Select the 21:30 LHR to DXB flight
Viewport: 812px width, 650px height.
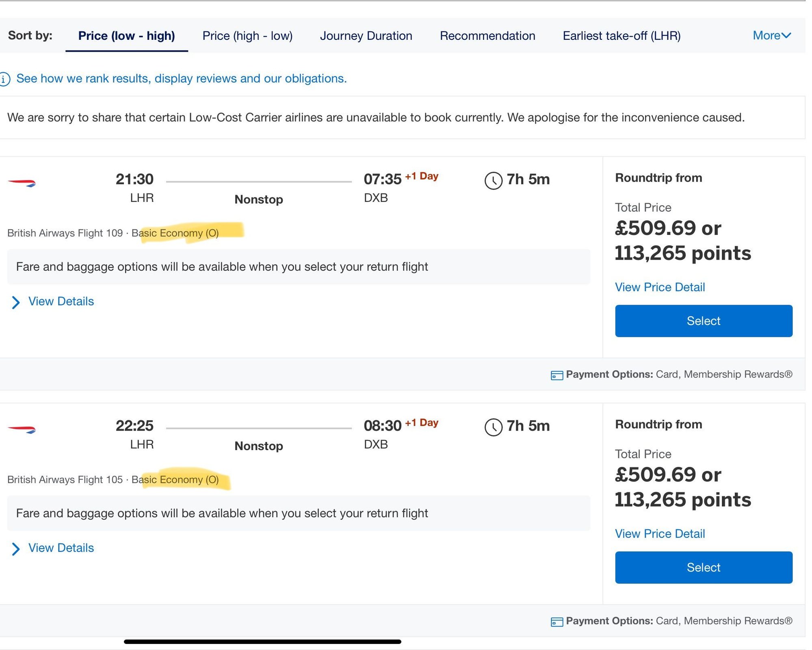coord(703,321)
